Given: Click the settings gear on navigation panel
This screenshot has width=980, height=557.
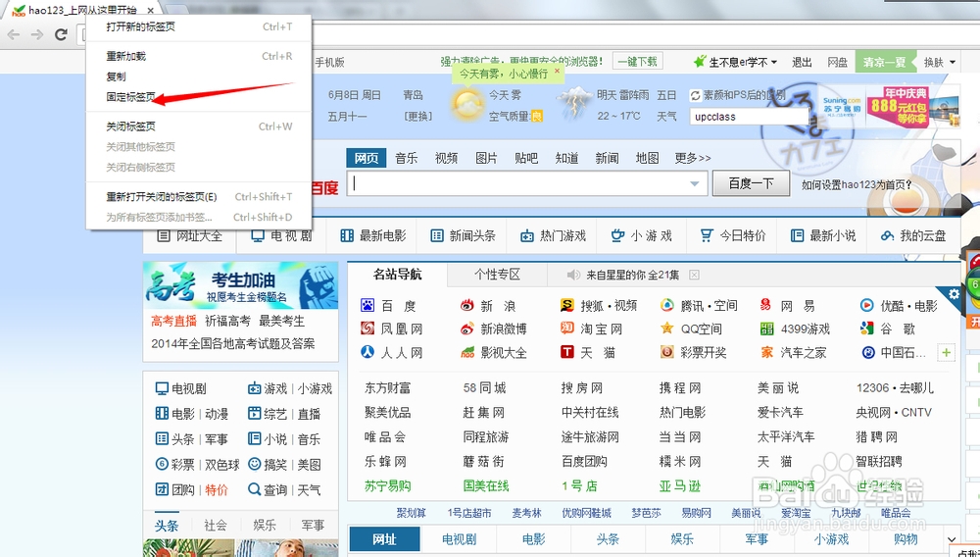Looking at the screenshot, I should click(x=954, y=294).
